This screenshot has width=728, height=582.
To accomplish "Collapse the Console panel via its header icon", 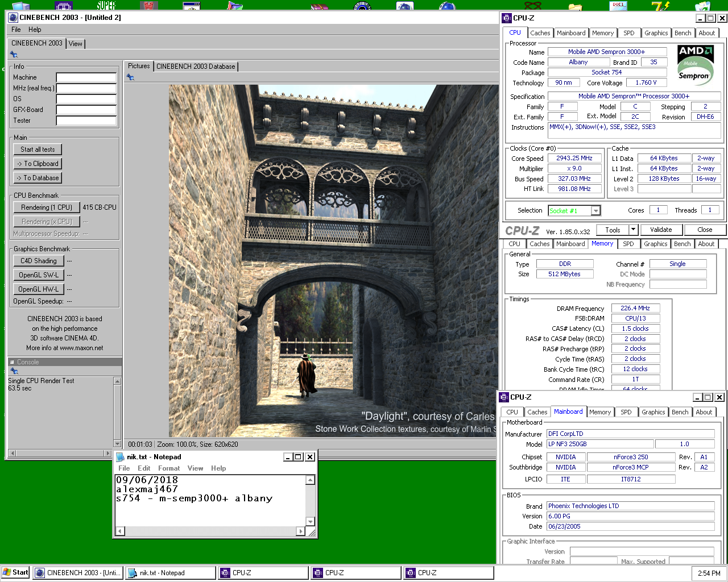I will [13, 361].
